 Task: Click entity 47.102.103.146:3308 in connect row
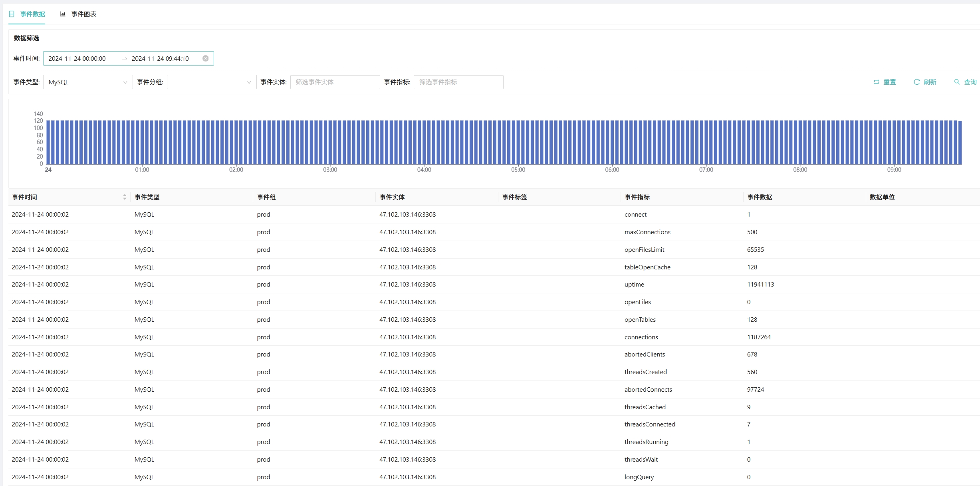coord(407,215)
